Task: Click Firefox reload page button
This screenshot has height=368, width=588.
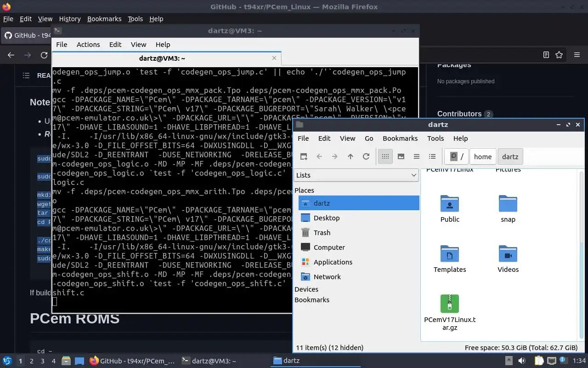Action: tap(44, 55)
